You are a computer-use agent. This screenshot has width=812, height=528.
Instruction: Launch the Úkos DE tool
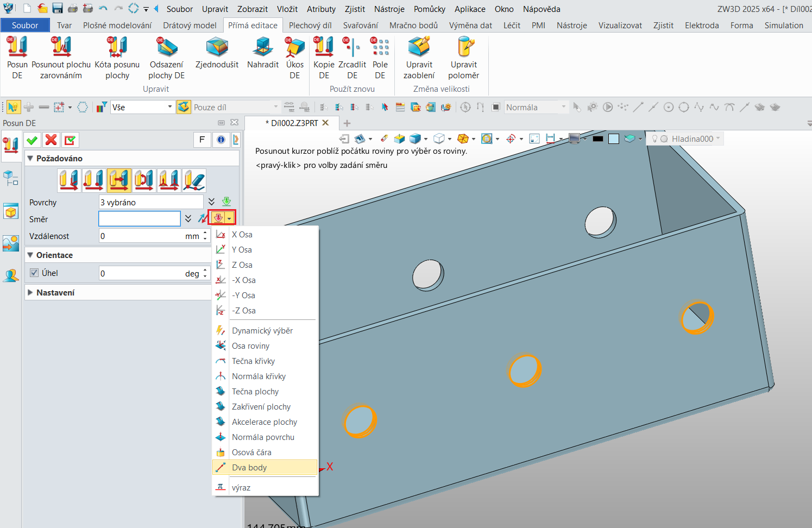click(x=295, y=58)
